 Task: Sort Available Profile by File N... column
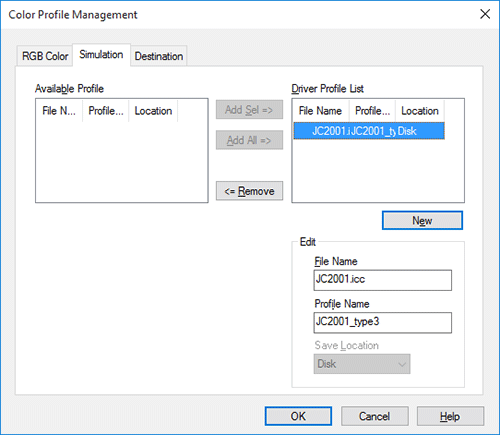pyautogui.click(x=59, y=111)
